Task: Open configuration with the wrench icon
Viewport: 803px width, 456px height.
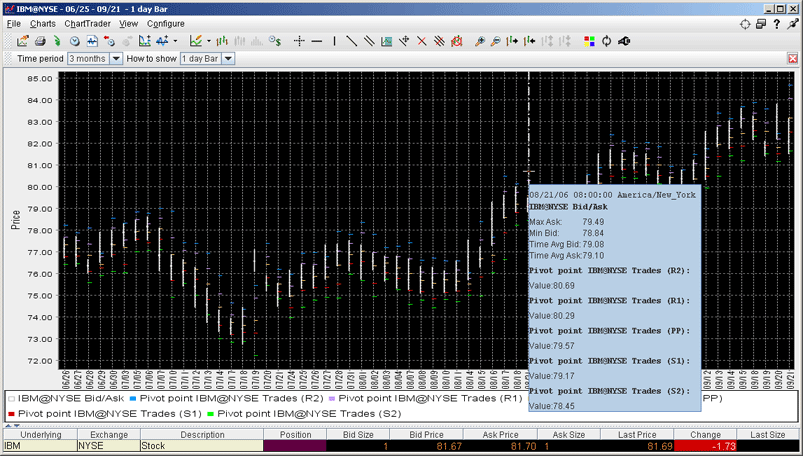Action: pos(624,41)
